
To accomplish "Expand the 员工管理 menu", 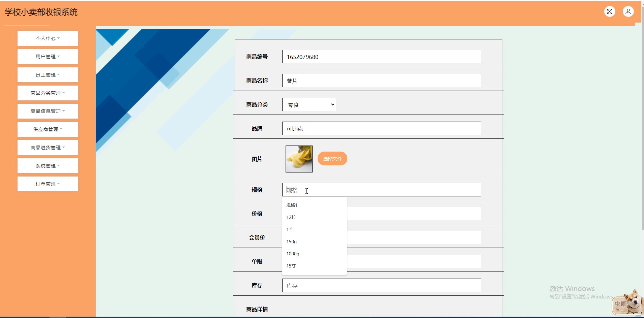I will coord(48,75).
